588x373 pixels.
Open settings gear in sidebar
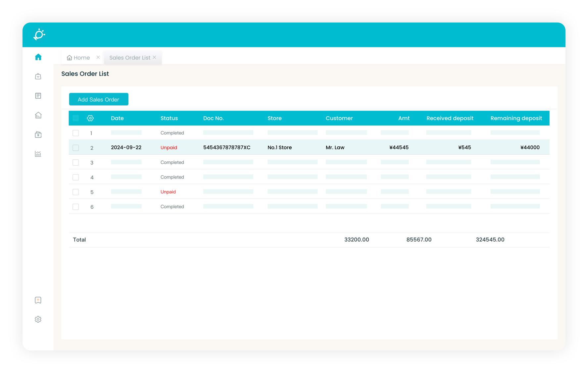click(38, 319)
